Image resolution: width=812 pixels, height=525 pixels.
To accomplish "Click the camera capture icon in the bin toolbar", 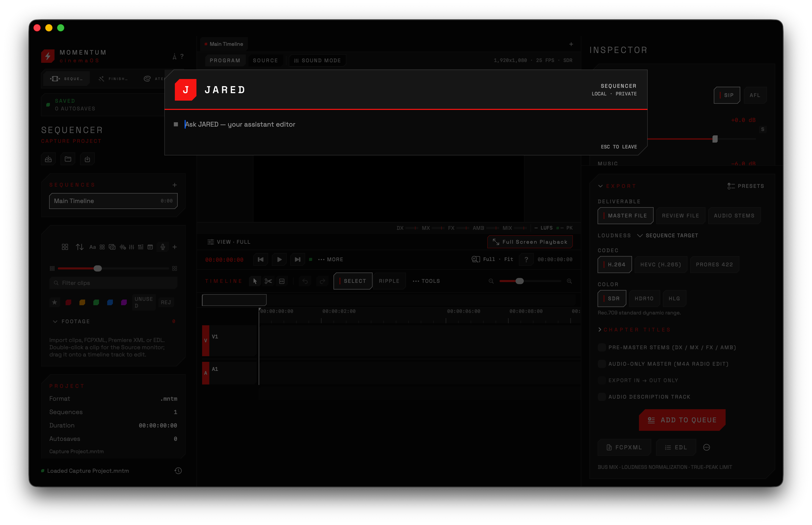I will 112,247.
